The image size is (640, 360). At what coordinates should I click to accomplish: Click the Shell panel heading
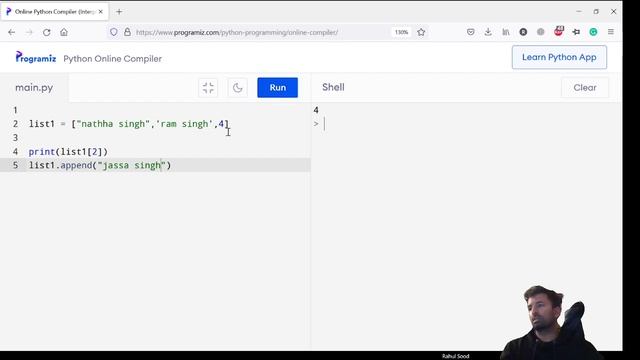coord(333,87)
